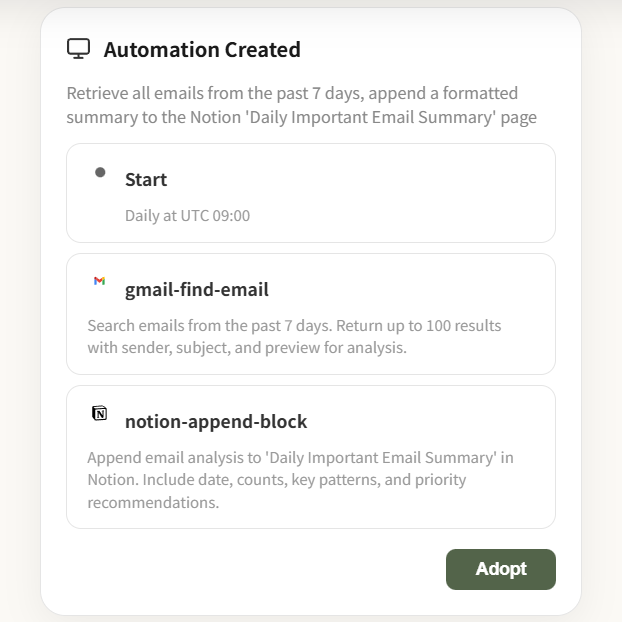Click 'append a formatted' in top description

pyautogui.click(x=447, y=93)
